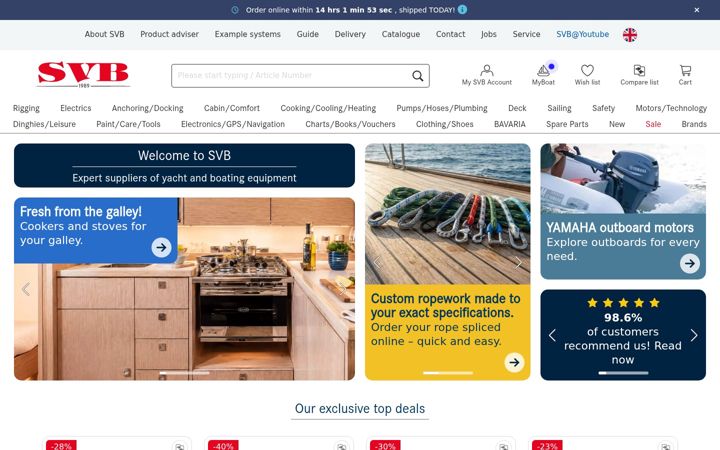
Task: Open the Electrics category
Action: click(76, 108)
